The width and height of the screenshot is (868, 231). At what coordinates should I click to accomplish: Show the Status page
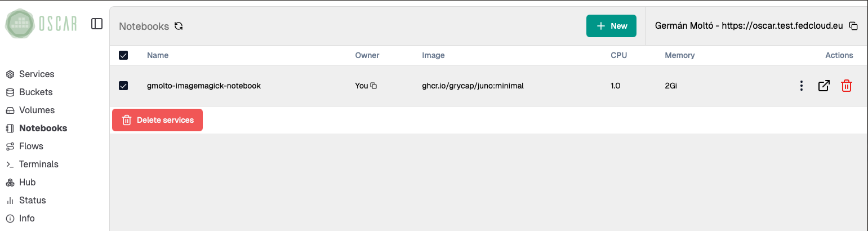(32, 200)
